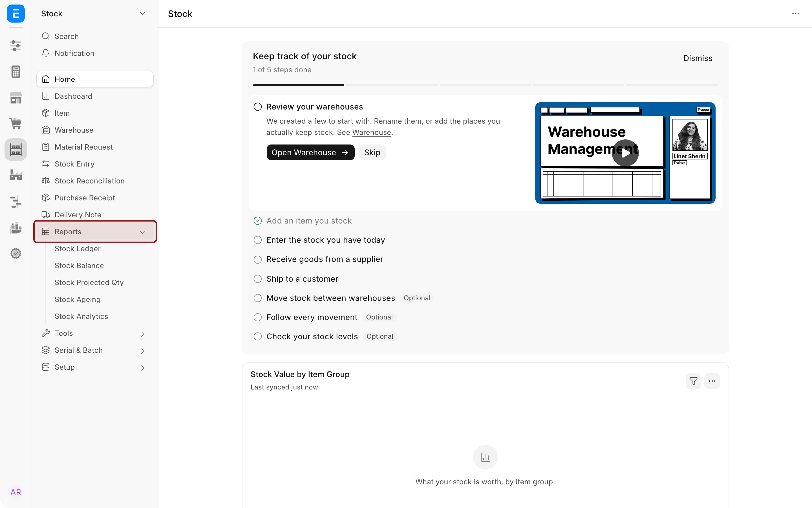The height and width of the screenshot is (508, 812).
Task: Open the quality check badge icon
Action: click(x=16, y=253)
